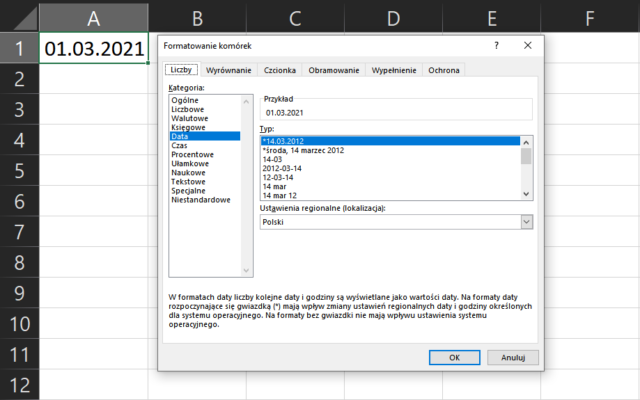
Task: Select Specjalne category
Action: (x=204, y=191)
